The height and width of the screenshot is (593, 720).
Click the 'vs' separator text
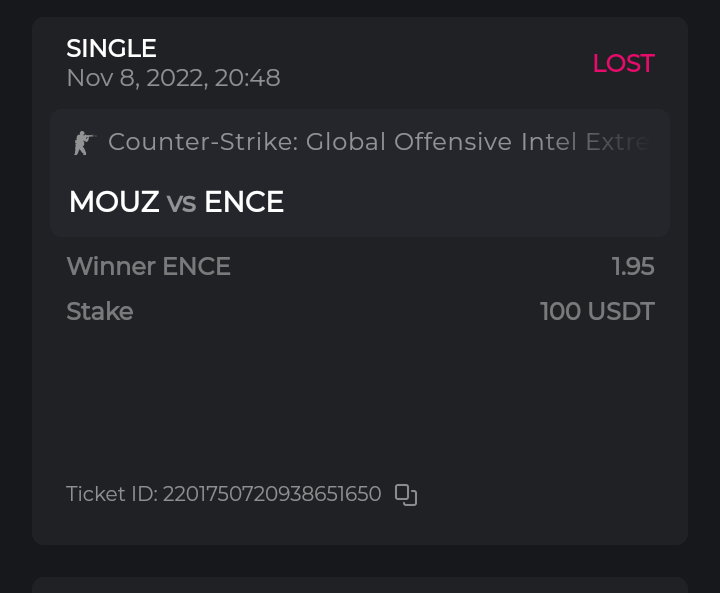tap(181, 202)
